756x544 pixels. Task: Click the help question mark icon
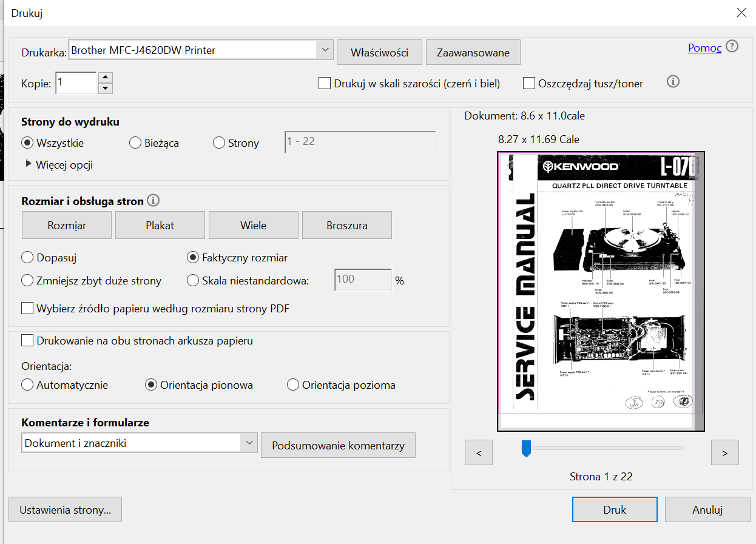point(732,47)
